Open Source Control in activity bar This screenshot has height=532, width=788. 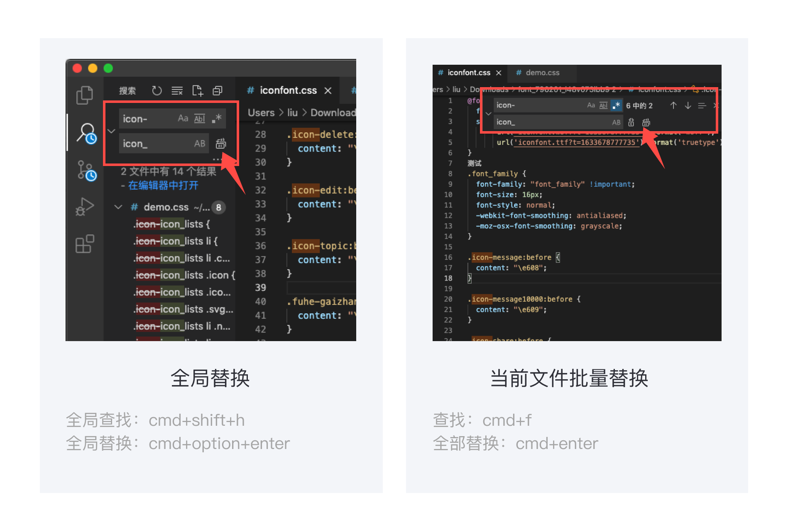(86, 171)
